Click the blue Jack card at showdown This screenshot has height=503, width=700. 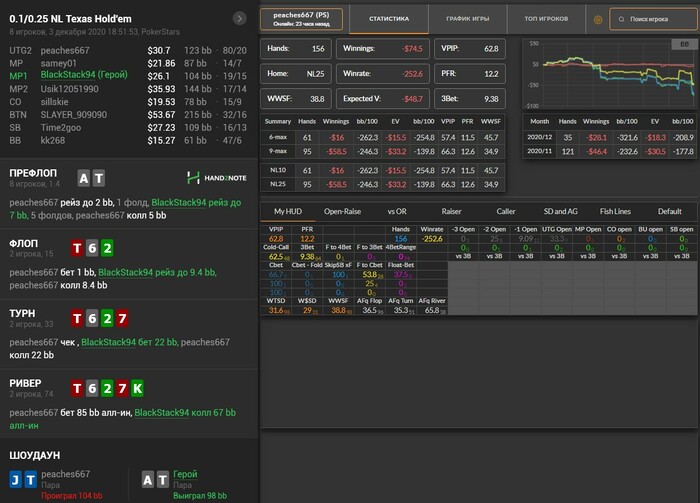[16, 480]
